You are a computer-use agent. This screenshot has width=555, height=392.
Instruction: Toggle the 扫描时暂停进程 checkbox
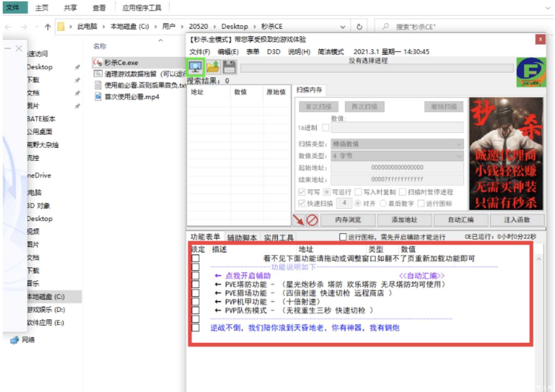[402, 192]
